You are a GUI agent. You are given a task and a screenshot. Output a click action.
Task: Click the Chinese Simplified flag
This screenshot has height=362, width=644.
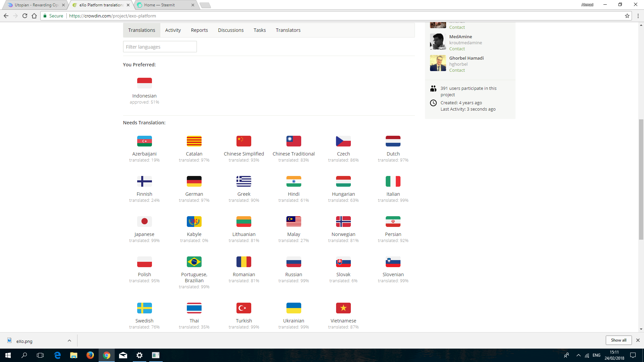(x=244, y=141)
